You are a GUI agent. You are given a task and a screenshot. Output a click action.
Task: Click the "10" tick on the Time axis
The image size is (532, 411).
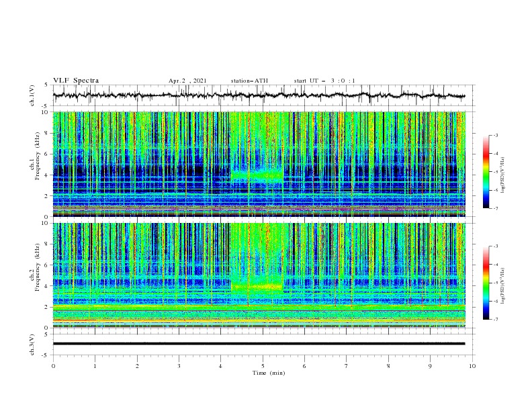pyautogui.click(x=472, y=366)
